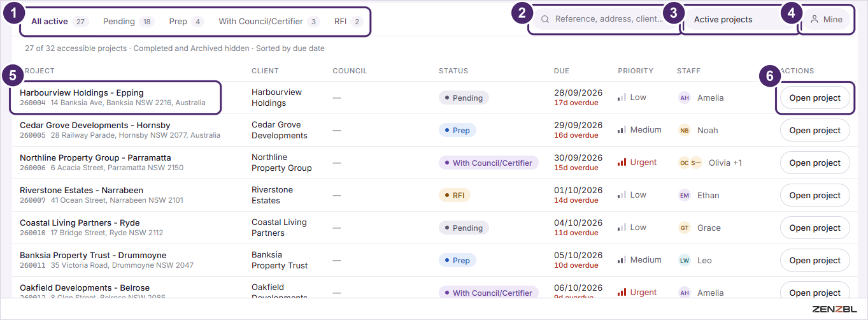This screenshot has height=320, width=868.
Task: Click the EM avatar beside Ethan
Action: 685,195
